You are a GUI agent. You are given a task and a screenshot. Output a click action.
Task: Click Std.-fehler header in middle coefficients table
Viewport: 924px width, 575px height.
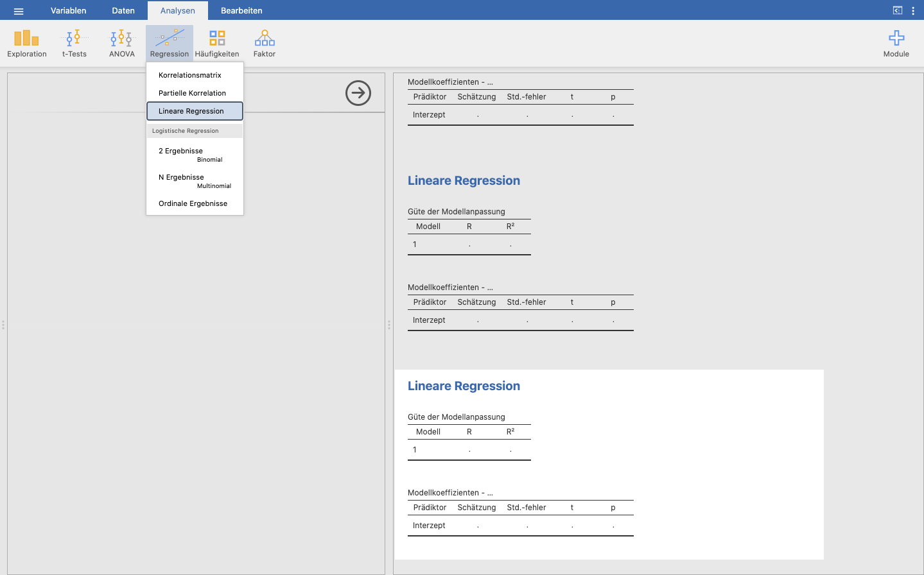click(x=527, y=302)
